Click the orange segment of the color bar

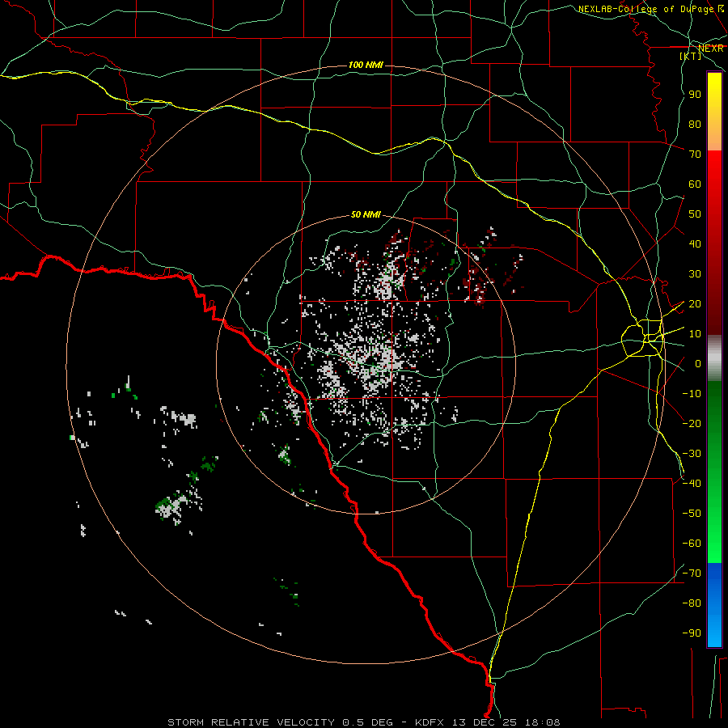(714, 138)
